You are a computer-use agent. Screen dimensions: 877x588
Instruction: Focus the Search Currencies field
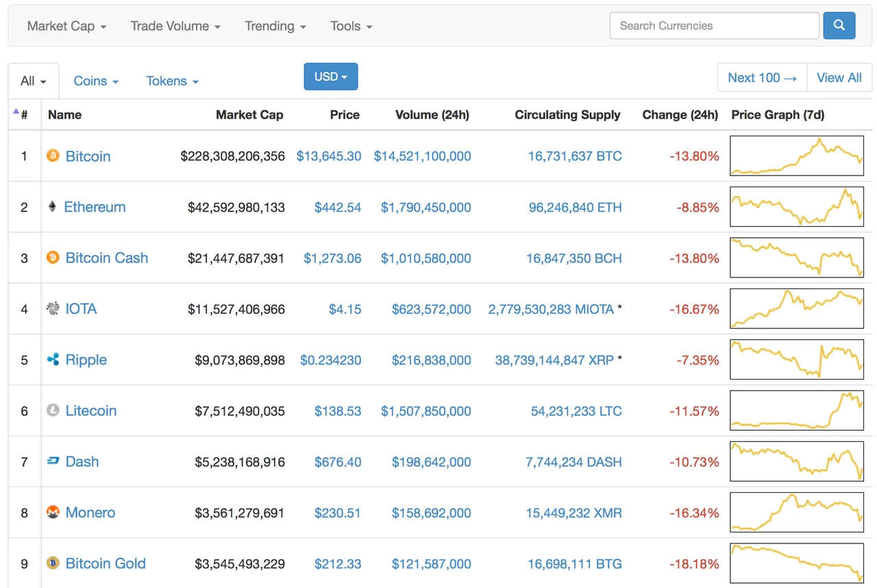tap(714, 25)
